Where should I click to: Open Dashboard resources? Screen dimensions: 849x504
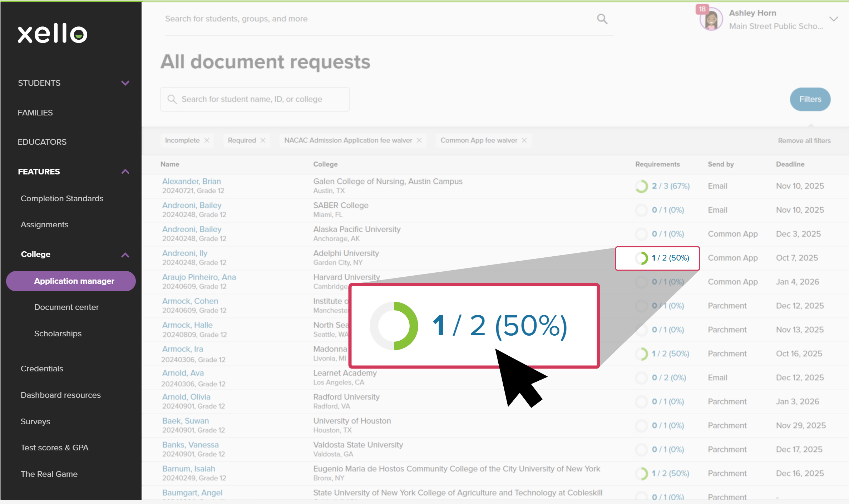pos(61,395)
